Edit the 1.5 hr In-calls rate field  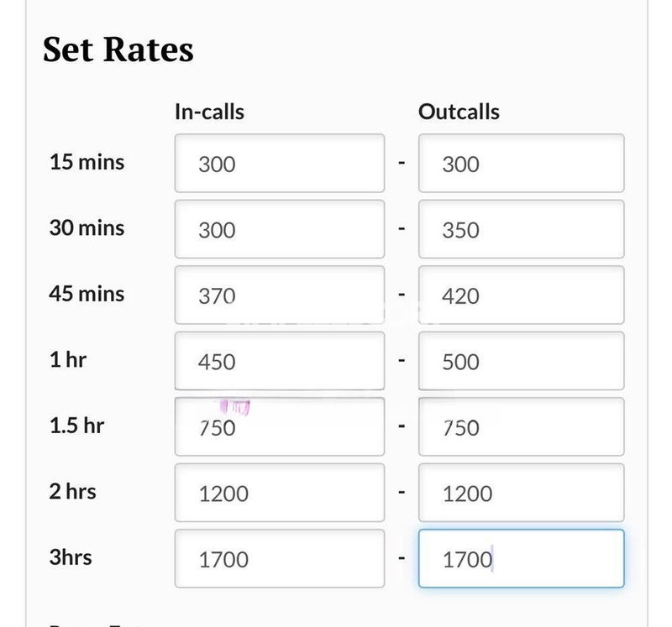(279, 426)
